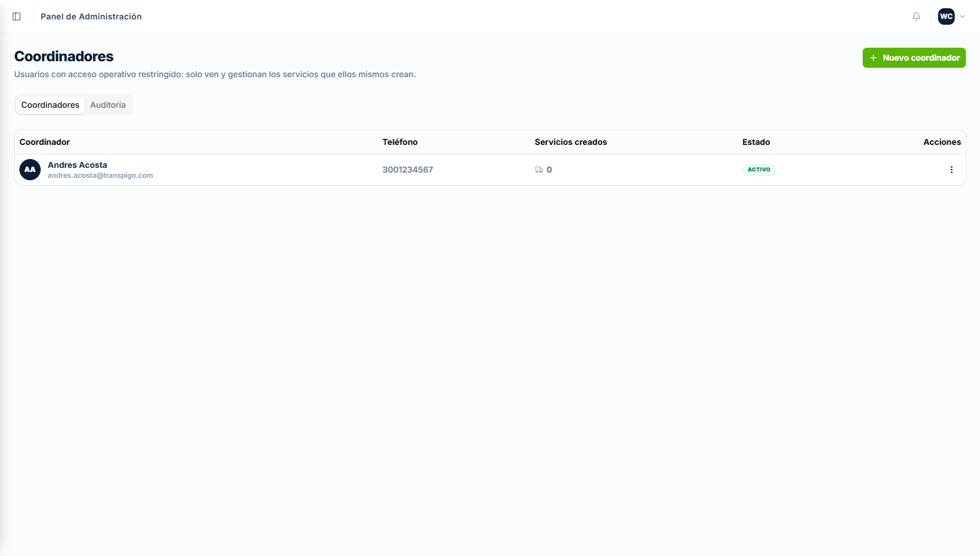Click the truck icon in Servicios creados
This screenshot has width=980, height=556.
539,170
